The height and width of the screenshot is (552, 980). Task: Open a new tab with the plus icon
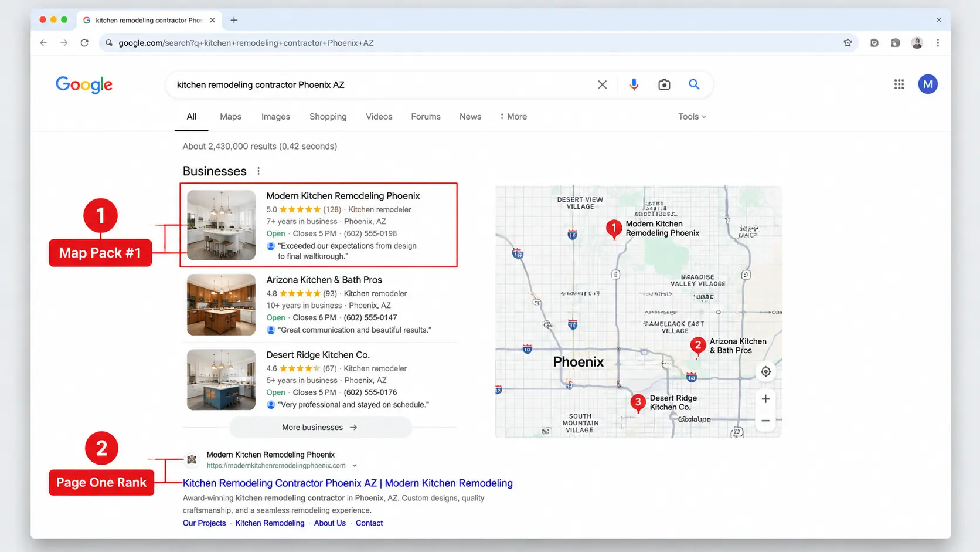(x=234, y=20)
